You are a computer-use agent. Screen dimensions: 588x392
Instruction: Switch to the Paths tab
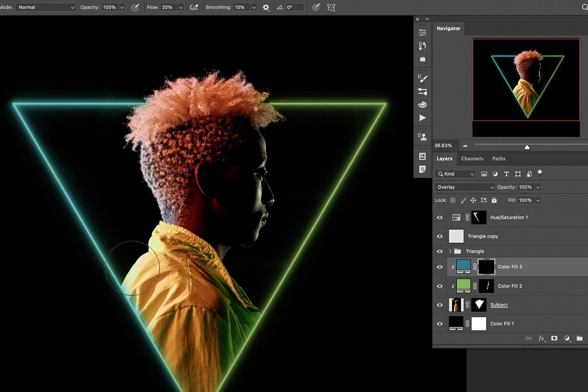click(499, 159)
